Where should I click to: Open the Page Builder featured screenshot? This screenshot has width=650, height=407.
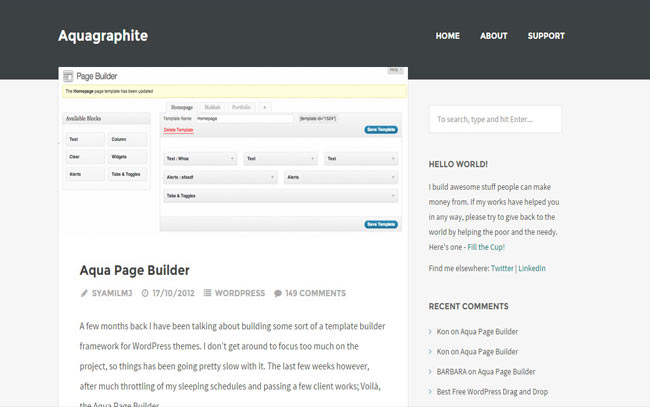(x=233, y=150)
